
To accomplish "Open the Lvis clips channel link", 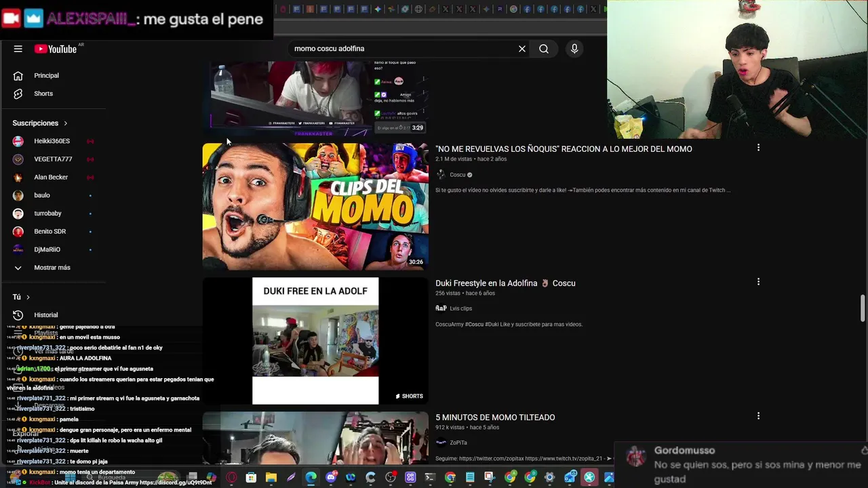I will 460,308.
